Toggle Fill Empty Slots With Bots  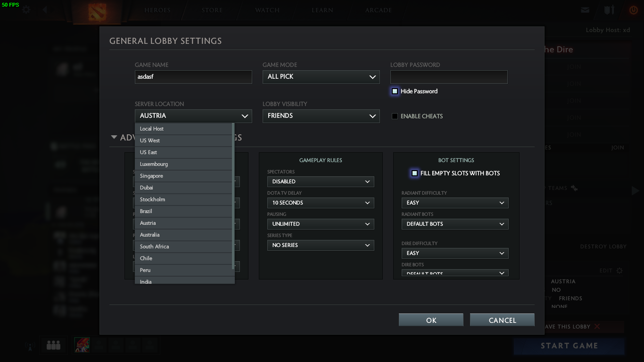point(415,173)
